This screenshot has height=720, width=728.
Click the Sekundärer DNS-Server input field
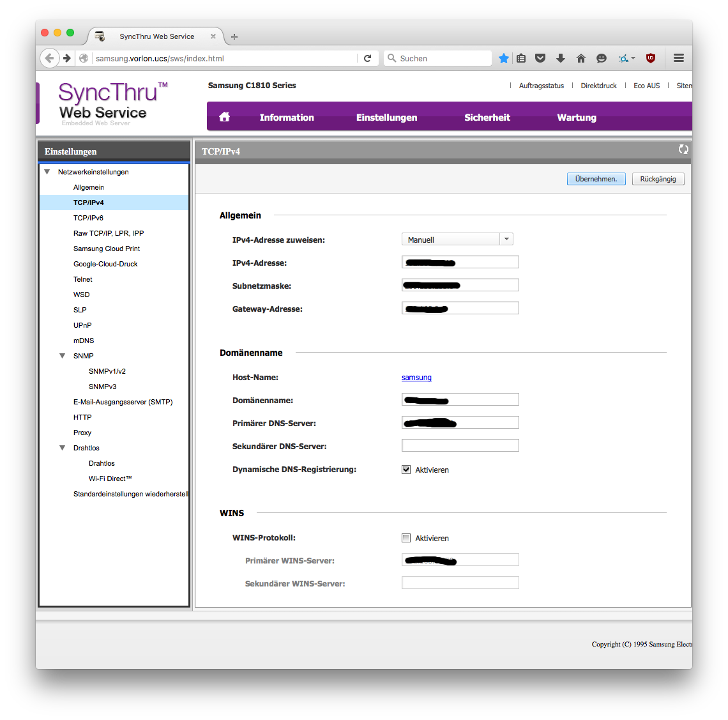tap(460, 445)
